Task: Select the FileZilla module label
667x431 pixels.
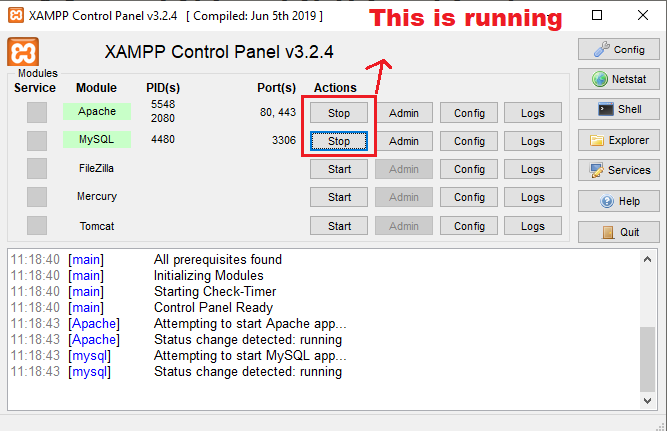Action: tap(96, 168)
